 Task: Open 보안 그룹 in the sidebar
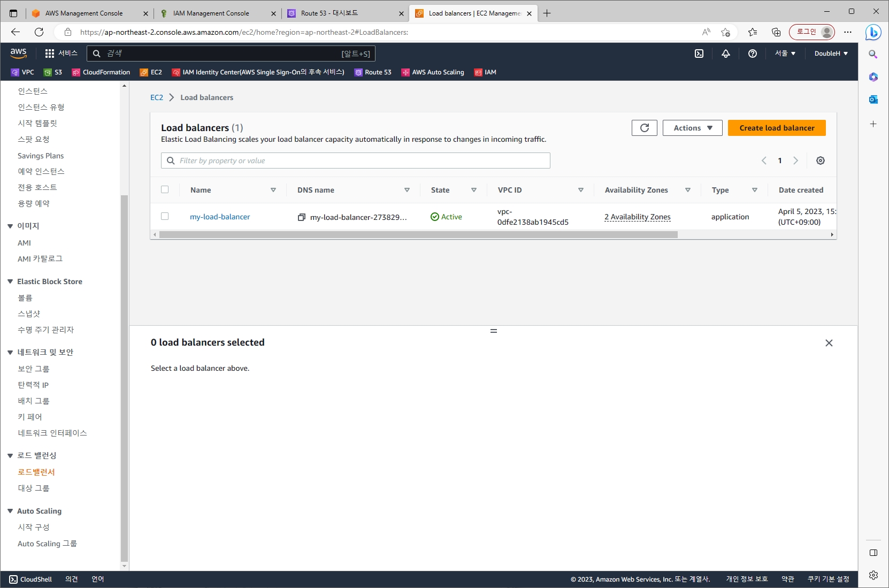(x=34, y=369)
